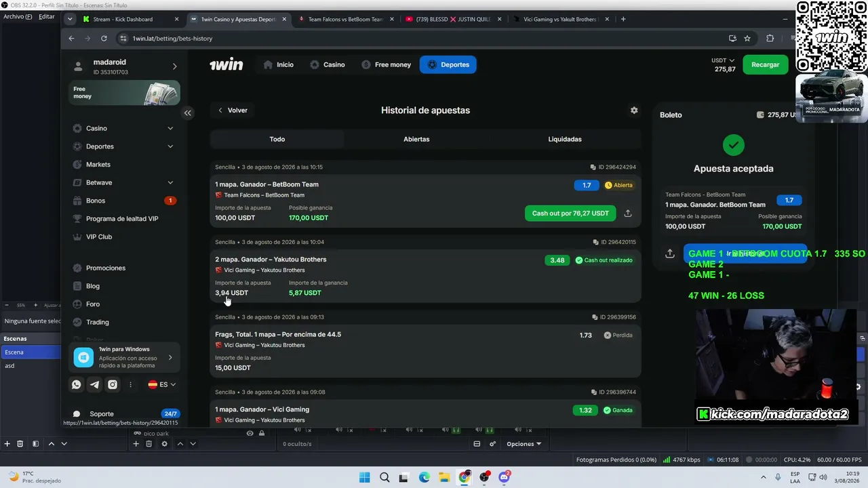Image resolution: width=868 pixels, height=488 pixels.
Task: Click Recargar deposit button
Action: [x=766, y=64]
